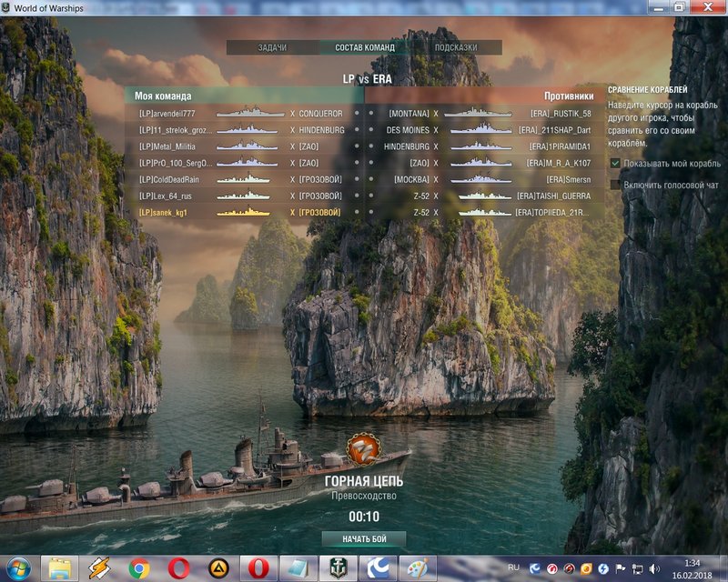Click own player name [LP]sanek_kg1
Screen dimensions: 728x582
(163, 213)
